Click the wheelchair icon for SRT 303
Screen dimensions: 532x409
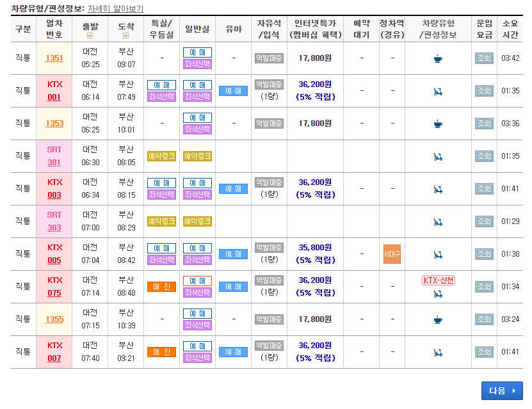437,221
